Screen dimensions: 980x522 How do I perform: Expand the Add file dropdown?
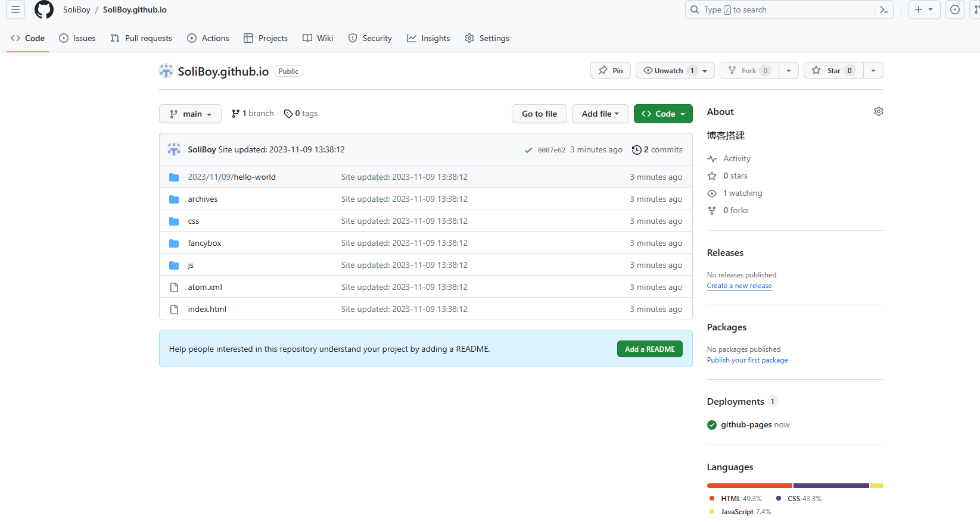(601, 114)
